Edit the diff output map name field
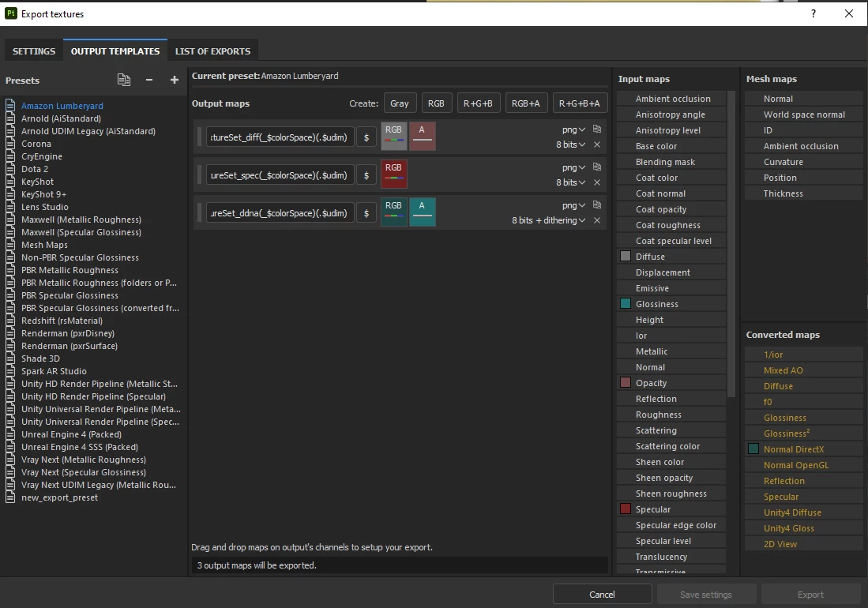The height and width of the screenshot is (608, 868). click(280, 137)
